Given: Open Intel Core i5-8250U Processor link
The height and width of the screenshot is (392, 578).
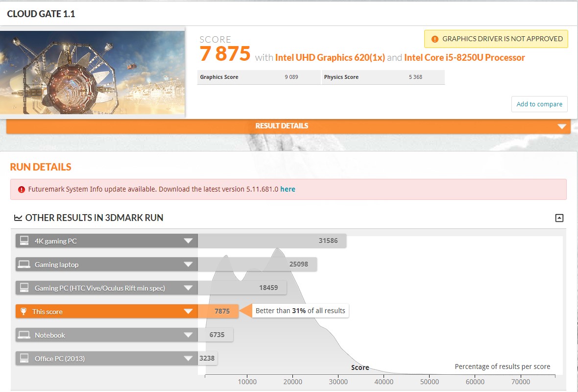Looking at the screenshot, I should [464, 57].
